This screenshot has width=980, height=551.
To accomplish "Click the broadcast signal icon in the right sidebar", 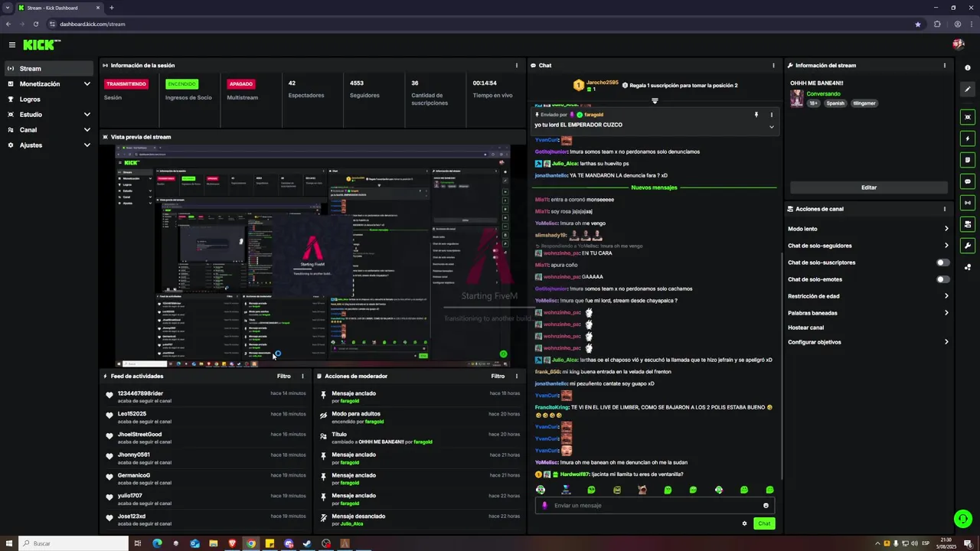I will pos(968,203).
